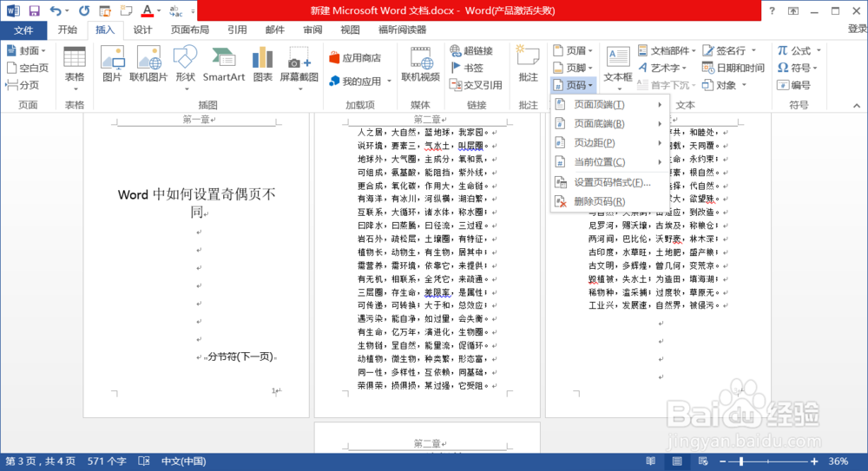
Task: Open the 福昕阅读器 tab
Action: [403, 29]
